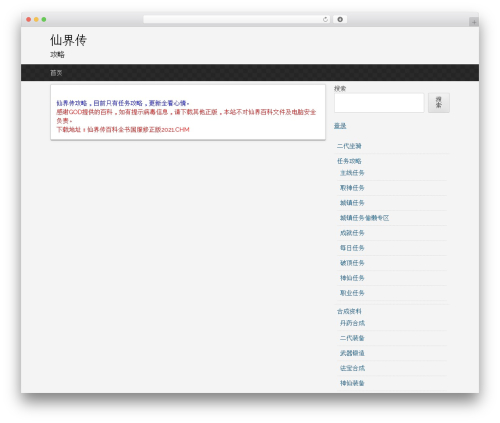Open the 成就任务 subcategory
Viewport: 500px width, 423px height.
point(352,233)
